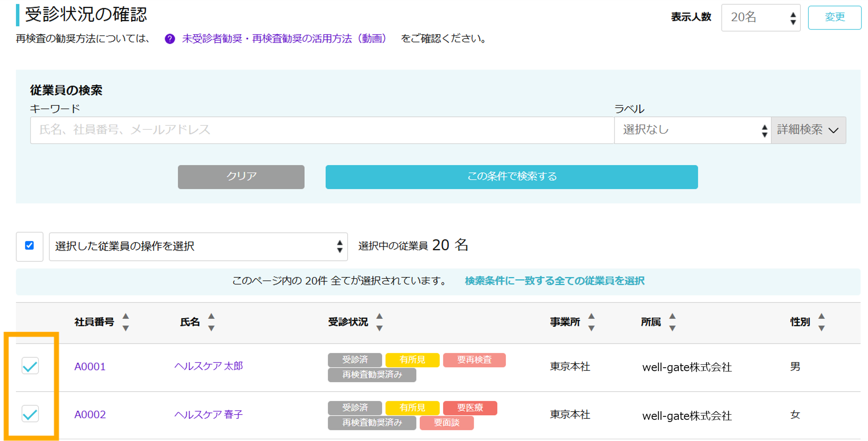The height and width of the screenshot is (441, 868).
Task: Click 有所見 tag in A0001 row
Action: (x=412, y=360)
